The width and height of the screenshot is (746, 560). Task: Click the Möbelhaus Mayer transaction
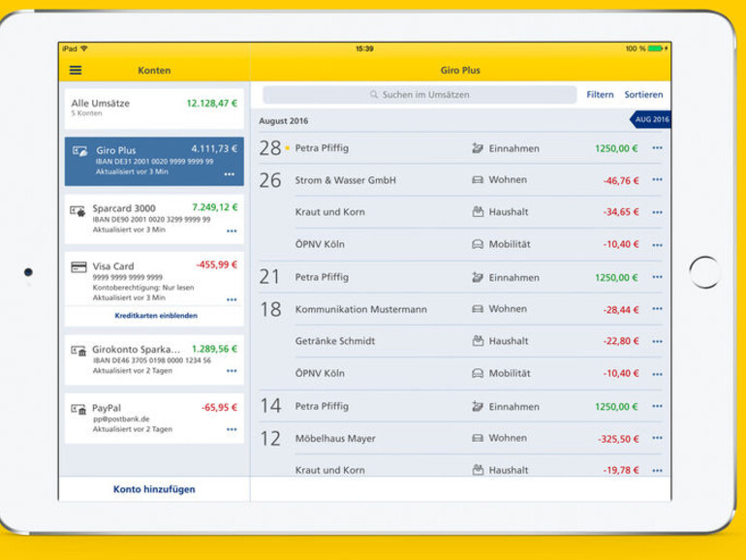(x=459, y=438)
